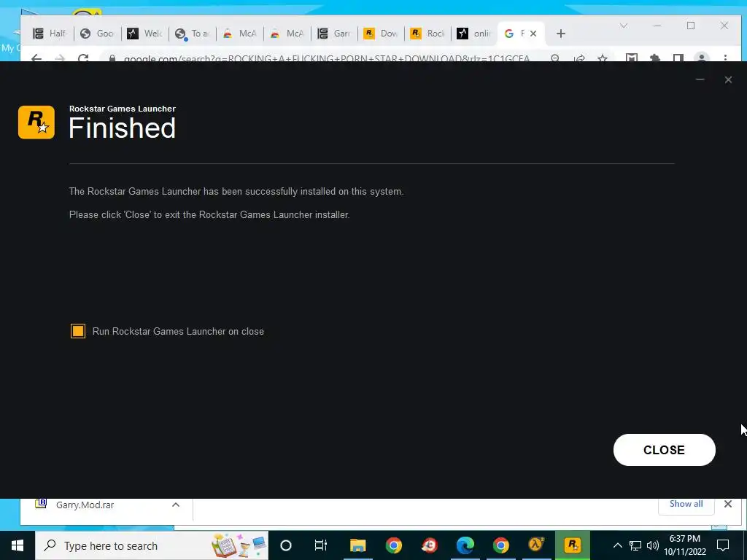
Task: Open network status in system tray
Action: (x=635, y=545)
